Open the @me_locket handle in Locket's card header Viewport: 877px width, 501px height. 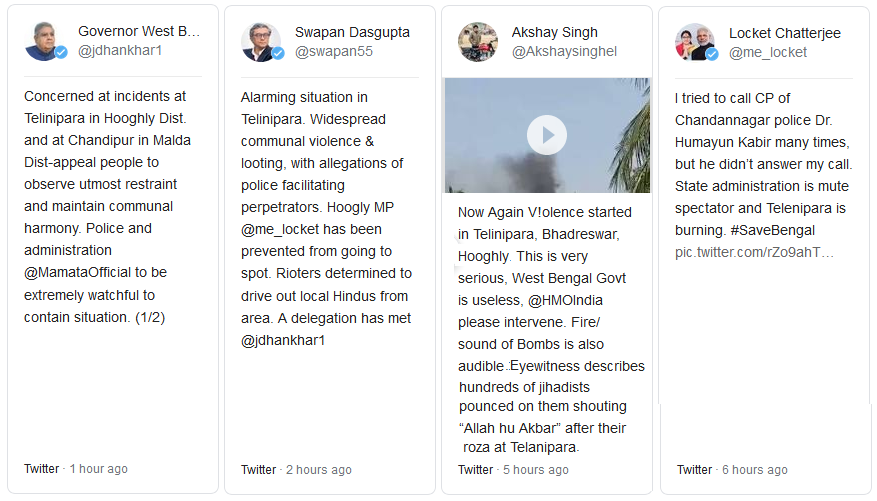tap(768, 52)
